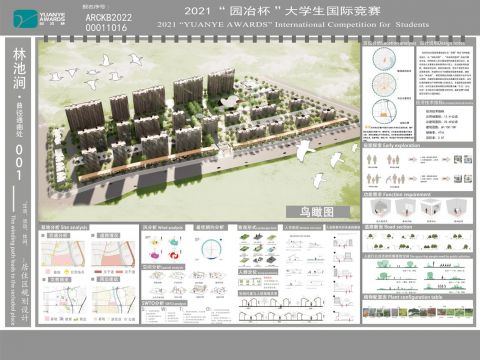Open the spatial analysis sketch diagrams

[x=188, y=284]
